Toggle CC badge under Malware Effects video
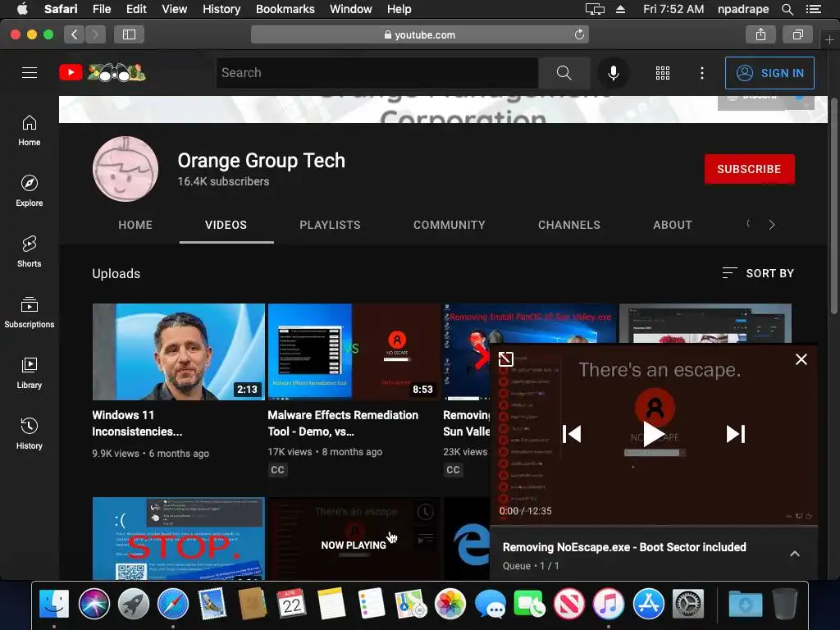840x630 pixels. coord(277,470)
